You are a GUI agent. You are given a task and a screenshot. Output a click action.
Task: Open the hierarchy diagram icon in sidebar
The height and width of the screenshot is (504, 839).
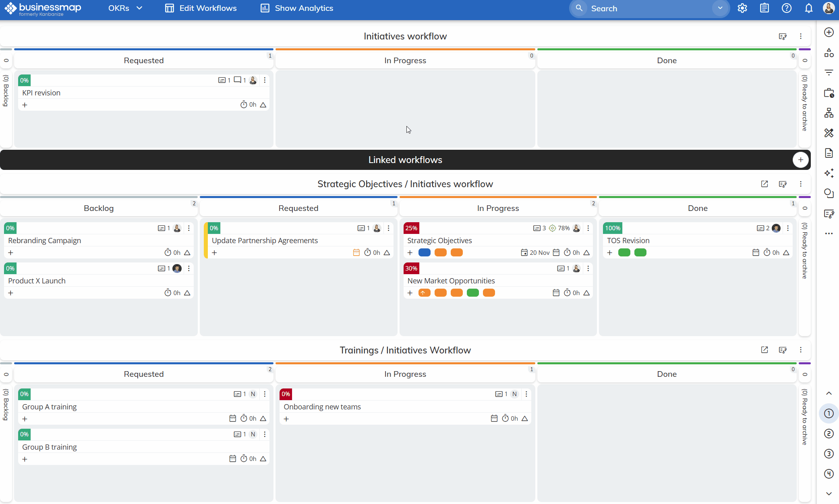pyautogui.click(x=829, y=113)
